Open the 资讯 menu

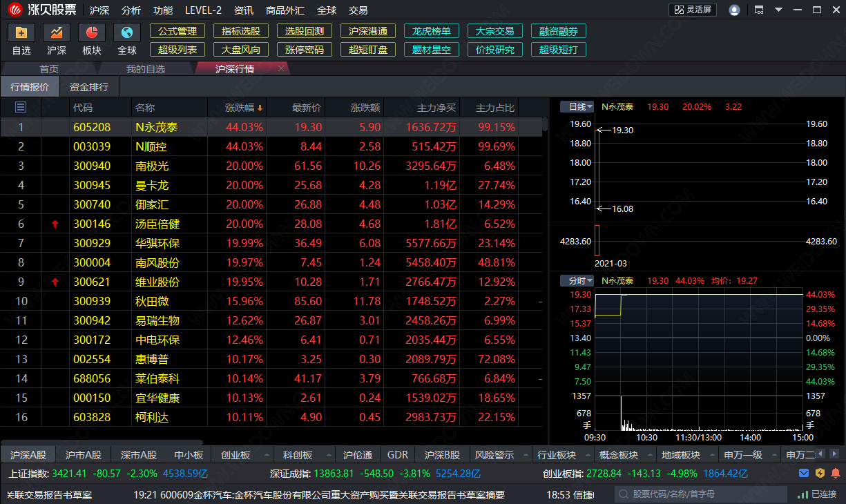pos(243,10)
